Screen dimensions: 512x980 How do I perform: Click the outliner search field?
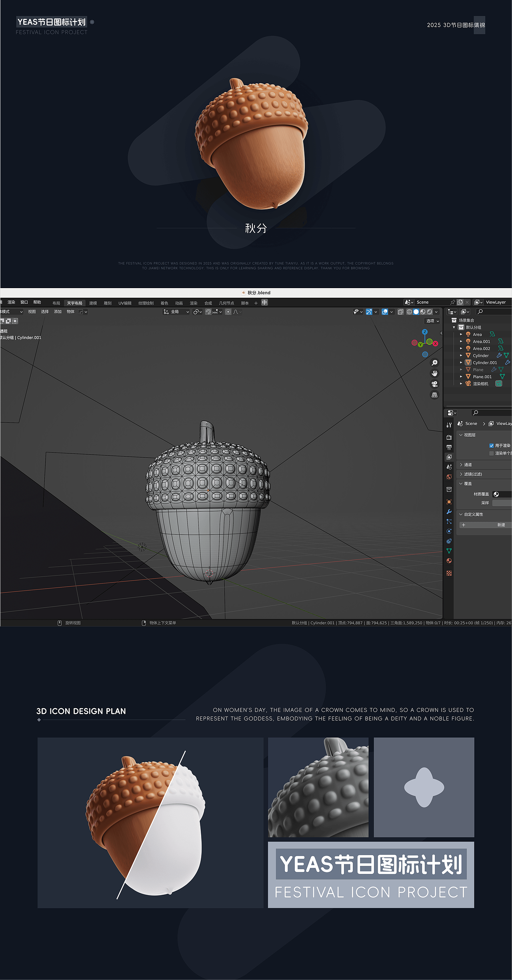tap(494, 312)
